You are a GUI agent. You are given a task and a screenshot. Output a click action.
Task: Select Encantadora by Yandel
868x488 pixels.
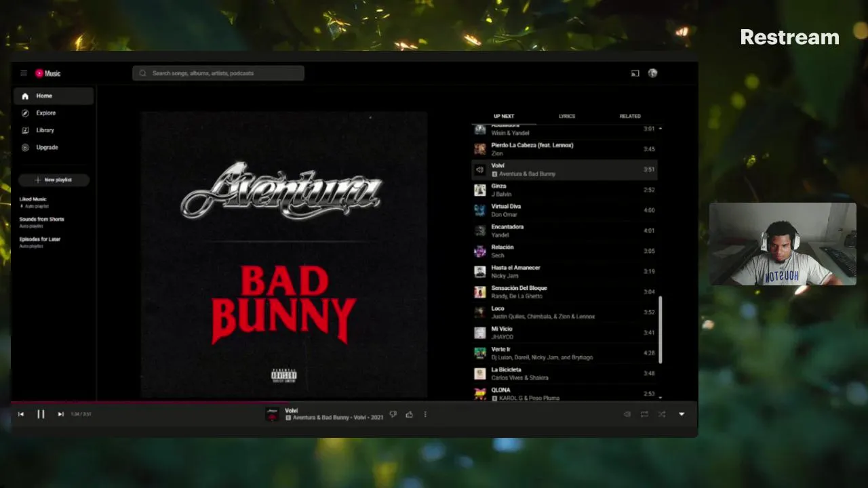click(564, 230)
